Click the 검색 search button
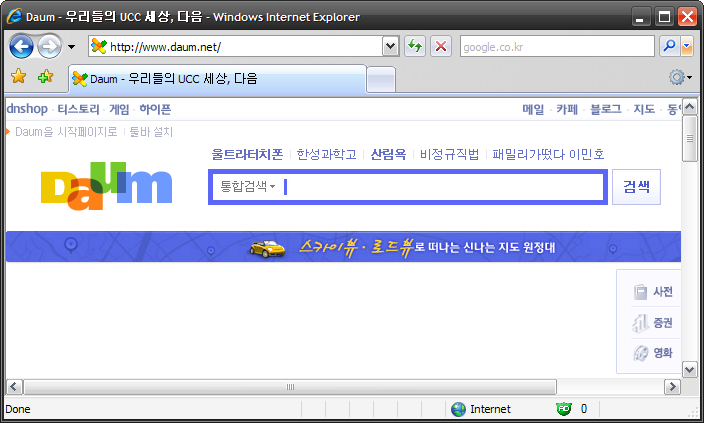The image size is (704, 423). coord(636,187)
